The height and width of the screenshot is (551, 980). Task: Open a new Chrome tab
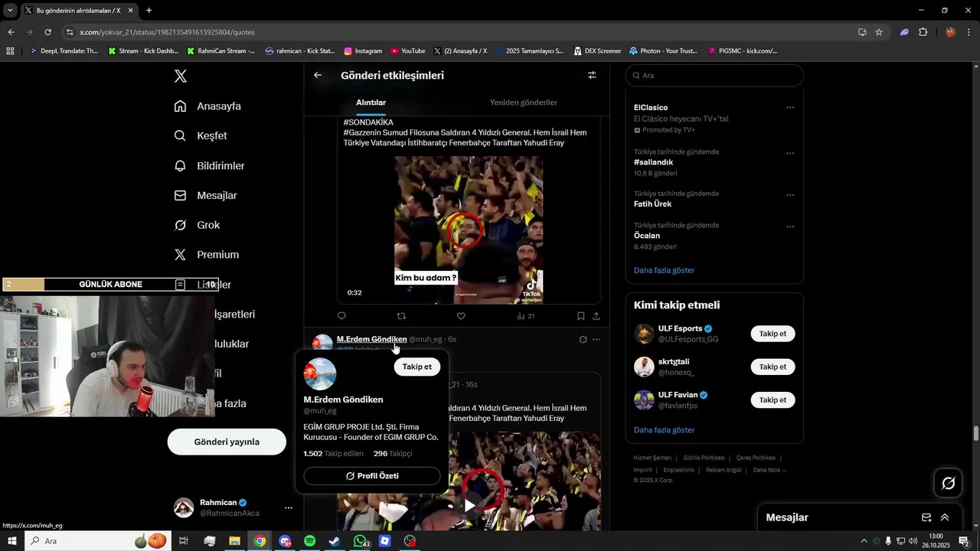[149, 11]
